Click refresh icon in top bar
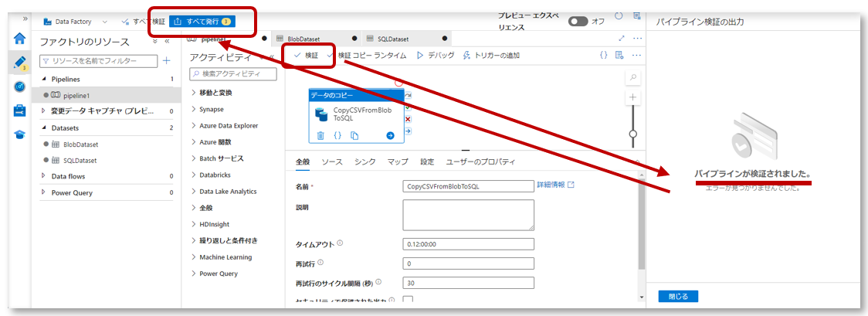868x316 pixels. [619, 15]
